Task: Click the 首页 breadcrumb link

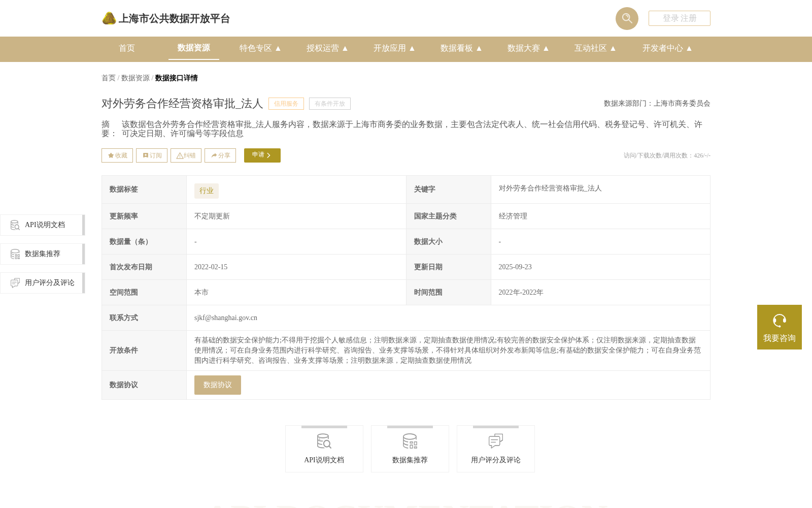Action: tap(109, 78)
